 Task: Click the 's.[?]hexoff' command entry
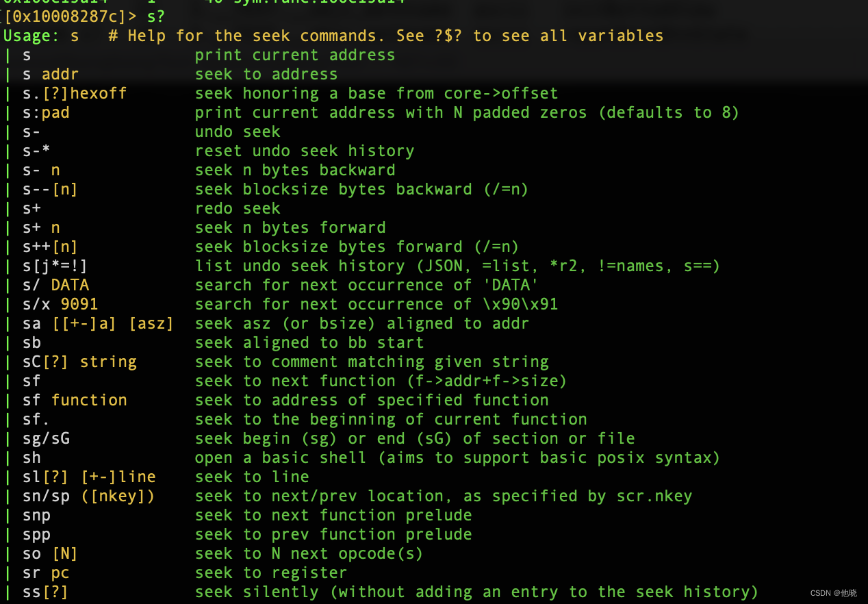74,93
